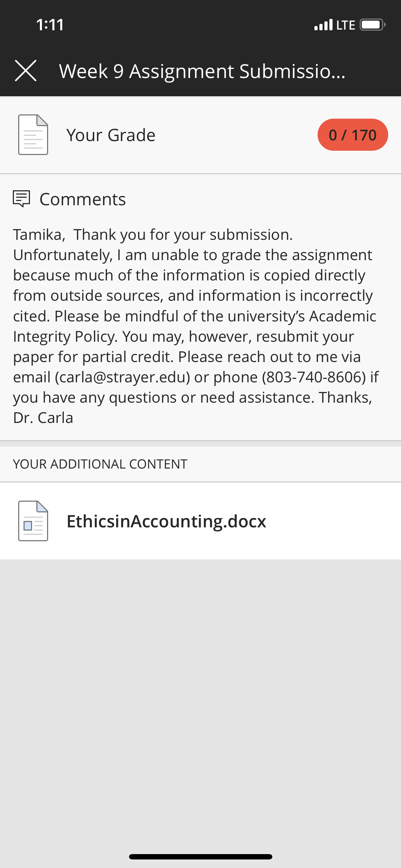Tap the Comments speech bubble icon

tap(21, 199)
